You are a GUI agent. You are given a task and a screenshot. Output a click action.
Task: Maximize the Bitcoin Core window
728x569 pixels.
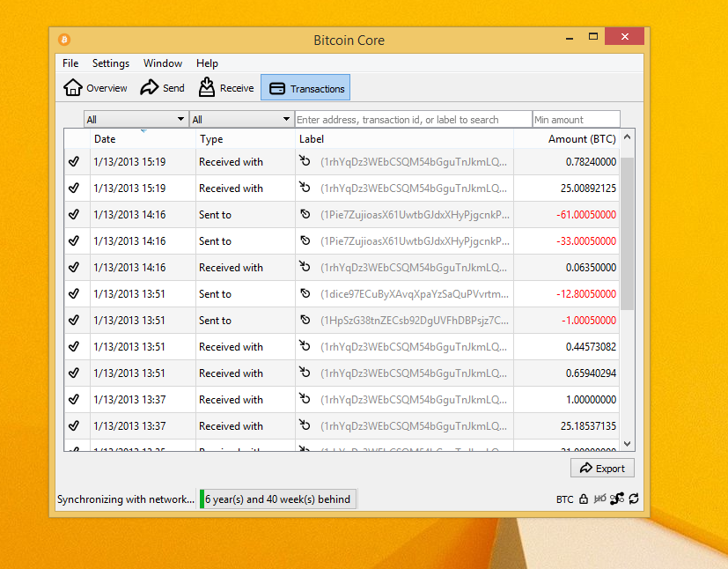[593, 37]
